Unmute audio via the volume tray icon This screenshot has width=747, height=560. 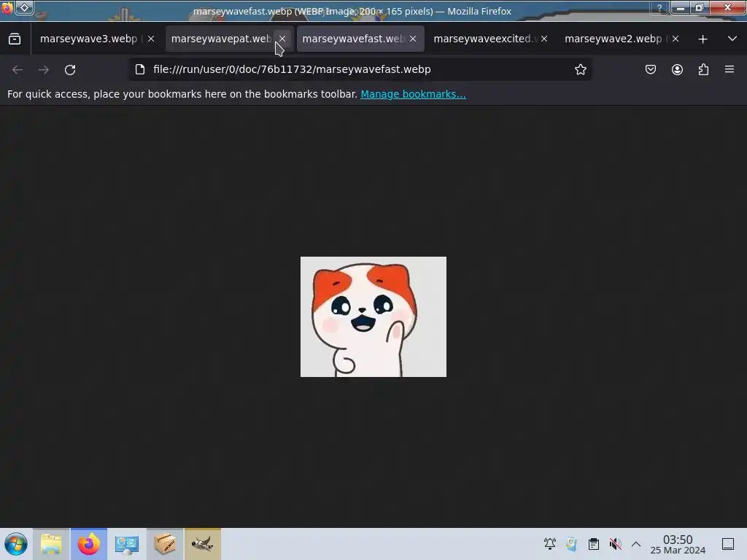click(615, 544)
